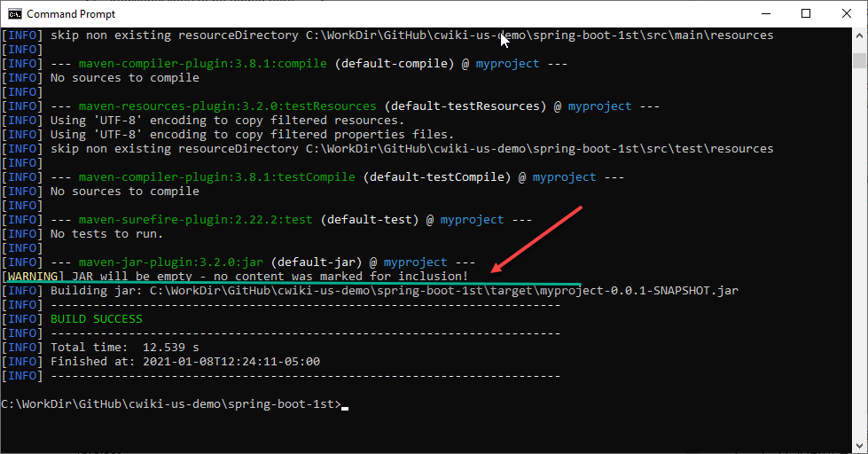868x454 pixels.
Task: Click 'myproject' on the default-testCompile line
Action: pos(564,177)
